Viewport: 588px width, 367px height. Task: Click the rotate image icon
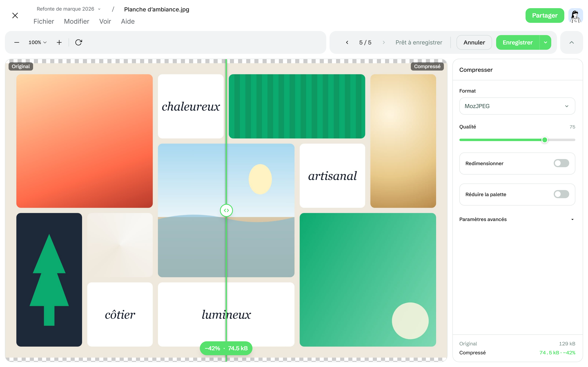78,42
